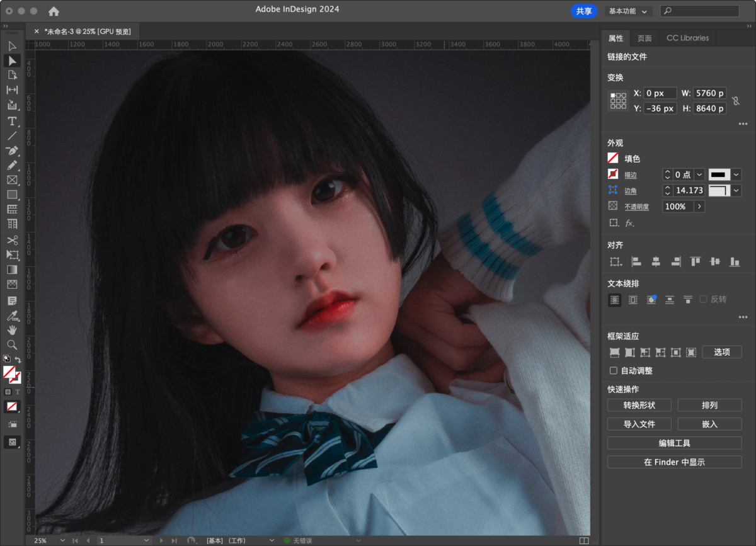Align horizontal centers in the 对齐 section
The width and height of the screenshot is (756, 546).
[x=656, y=261]
